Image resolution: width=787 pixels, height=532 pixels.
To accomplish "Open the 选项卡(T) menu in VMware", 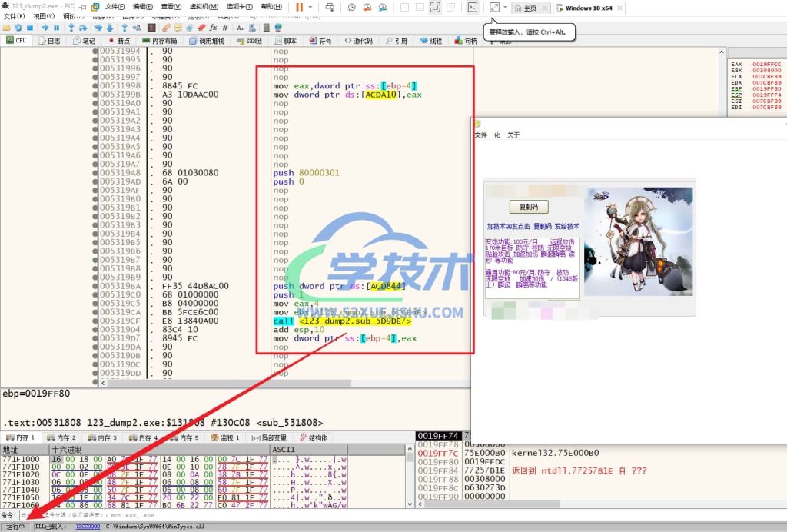I will pos(241,7).
